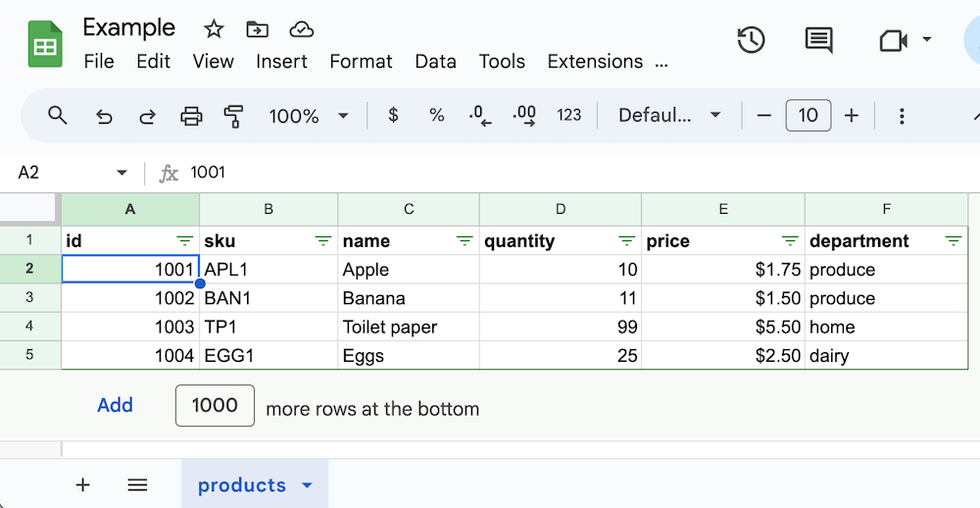Print the spreadsheet using the printer icon

pyautogui.click(x=191, y=116)
